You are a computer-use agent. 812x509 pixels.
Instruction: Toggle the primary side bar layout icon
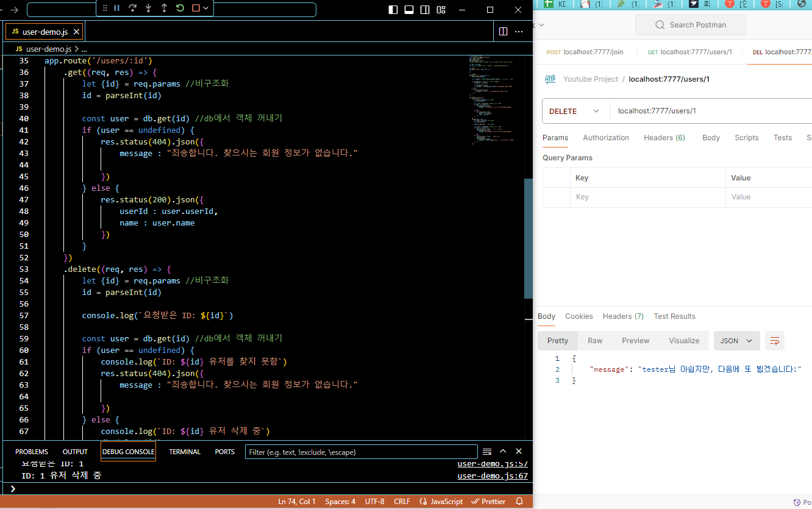click(393, 10)
